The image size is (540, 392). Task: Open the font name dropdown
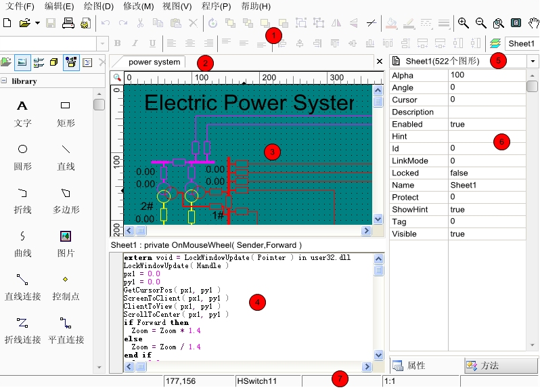click(x=102, y=44)
